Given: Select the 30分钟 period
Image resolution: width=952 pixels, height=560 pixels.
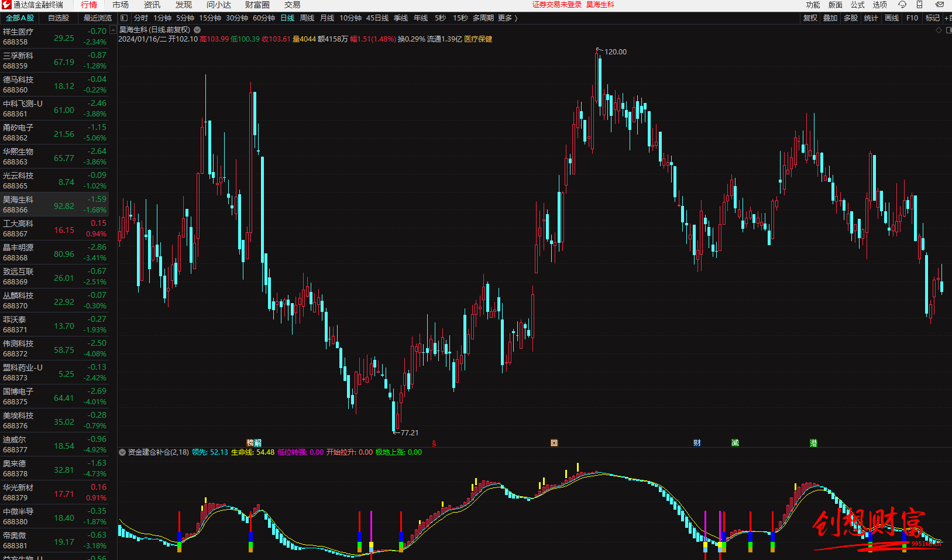Looking at the screenshot, I should click(237, 18).
